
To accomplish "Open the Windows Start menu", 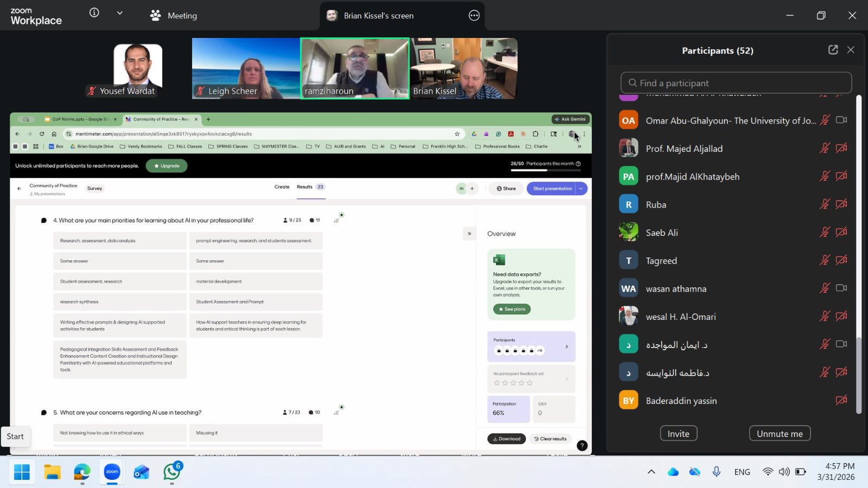I will (22, 472).
